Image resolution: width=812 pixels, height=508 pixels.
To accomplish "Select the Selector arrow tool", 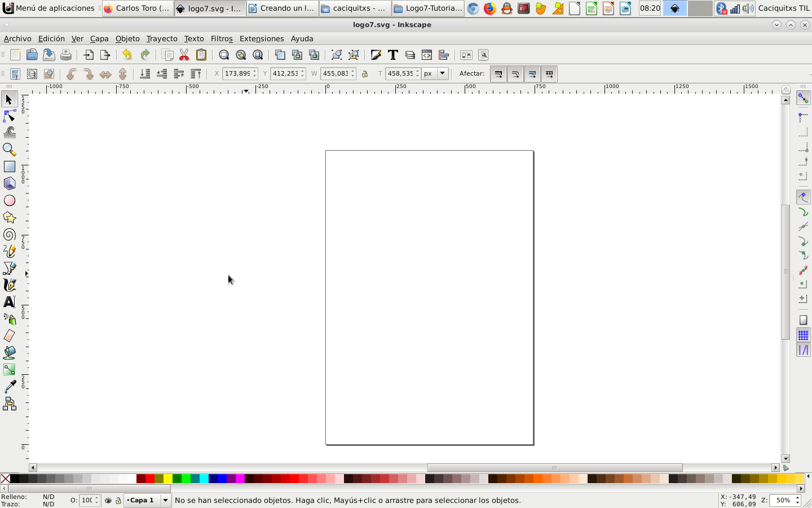I will [9, 99].
